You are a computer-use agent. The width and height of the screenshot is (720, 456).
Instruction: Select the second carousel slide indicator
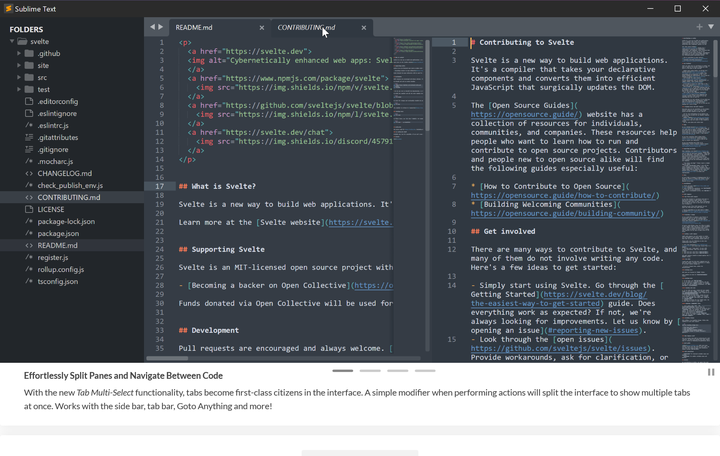pyautogui.click(x=370, y=371)
